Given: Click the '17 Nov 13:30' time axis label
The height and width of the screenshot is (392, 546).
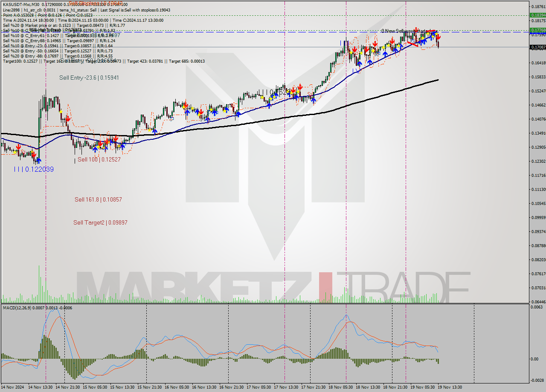Looking at the screenshot, I should pos(286,387).
